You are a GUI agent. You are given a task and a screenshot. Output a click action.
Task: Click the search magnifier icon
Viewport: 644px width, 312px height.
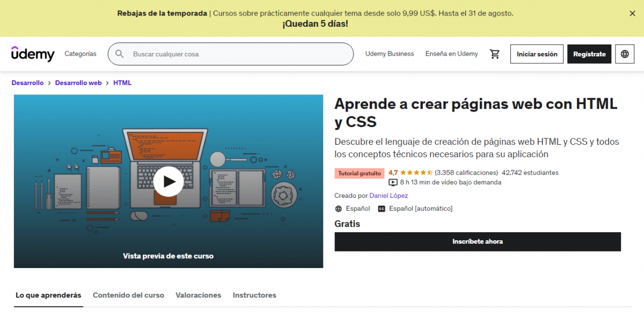120,54
